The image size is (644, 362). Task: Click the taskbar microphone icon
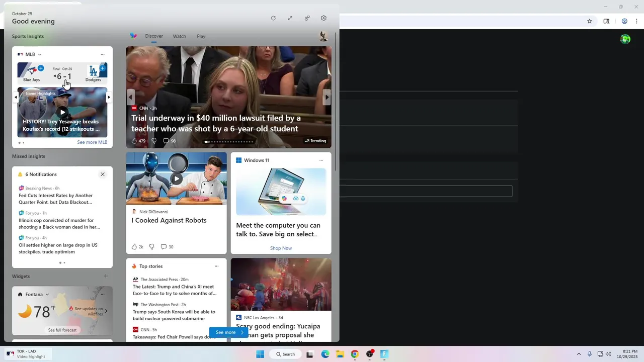click(590, 354)
